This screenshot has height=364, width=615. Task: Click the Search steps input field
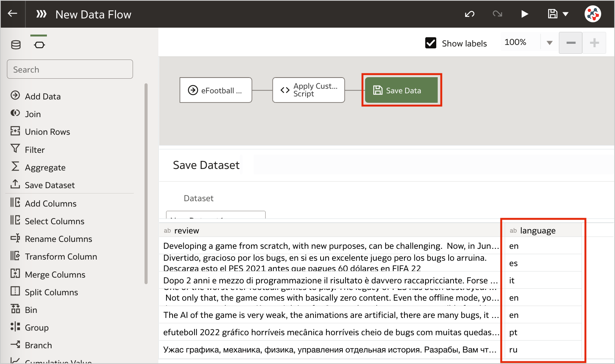[70, 69]
